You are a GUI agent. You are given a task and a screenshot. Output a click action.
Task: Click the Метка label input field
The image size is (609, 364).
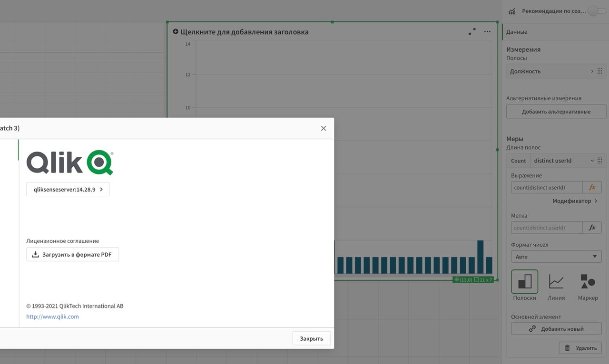[x=547, y=228]
